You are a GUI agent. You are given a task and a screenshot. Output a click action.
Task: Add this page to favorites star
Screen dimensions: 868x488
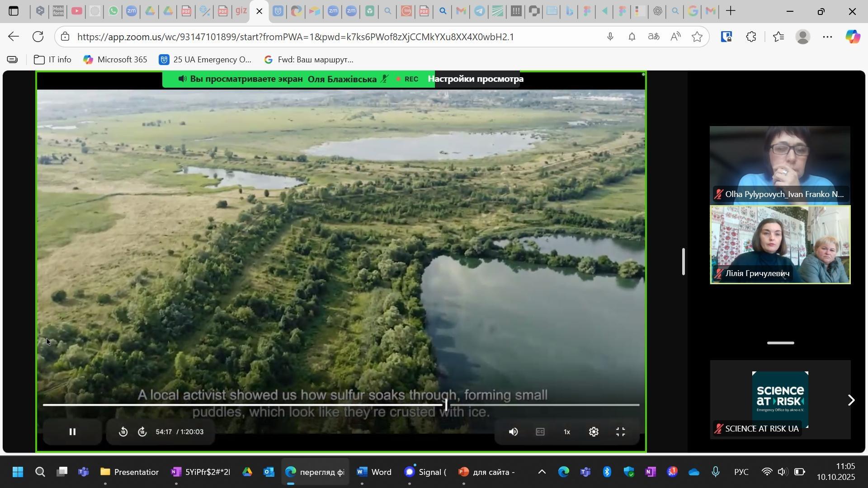[x=697, y=37]
